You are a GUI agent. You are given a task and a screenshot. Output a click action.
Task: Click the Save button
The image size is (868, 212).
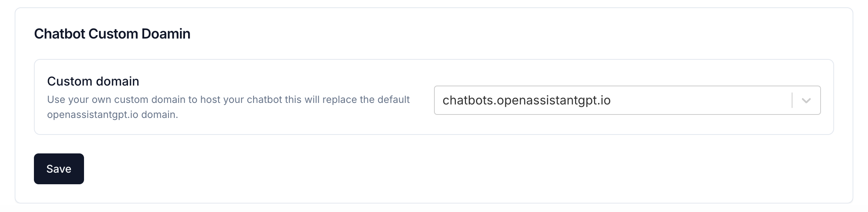(59, 169)
